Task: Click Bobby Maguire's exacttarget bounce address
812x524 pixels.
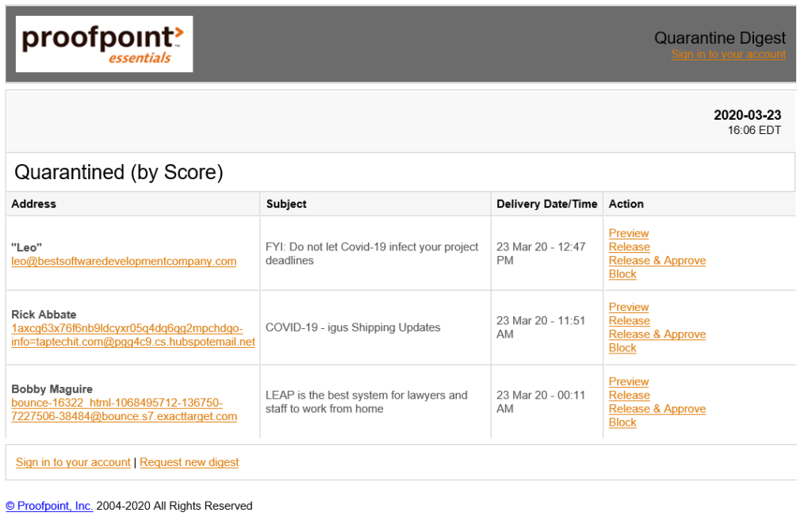Action: (124, 410)
